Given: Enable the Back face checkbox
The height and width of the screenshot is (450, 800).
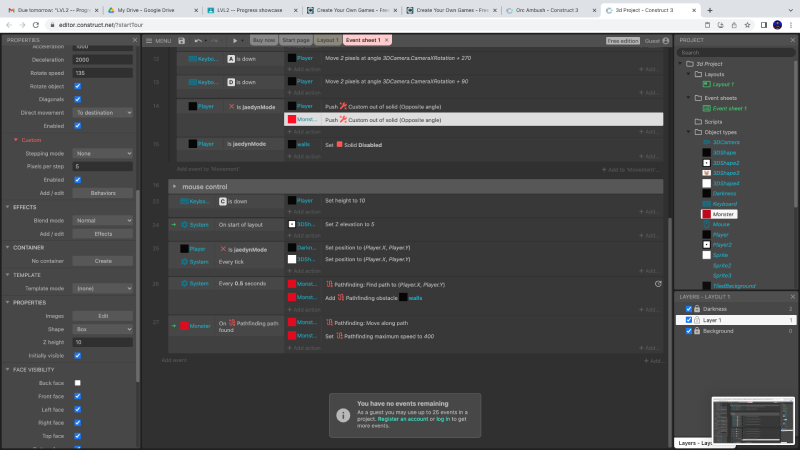Looking at the screenshot, I should (x=78, y=383).
